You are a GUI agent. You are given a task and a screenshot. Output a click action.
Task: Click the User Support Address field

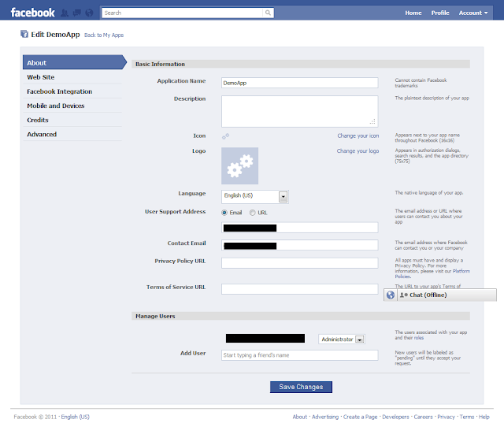[300, 228]
